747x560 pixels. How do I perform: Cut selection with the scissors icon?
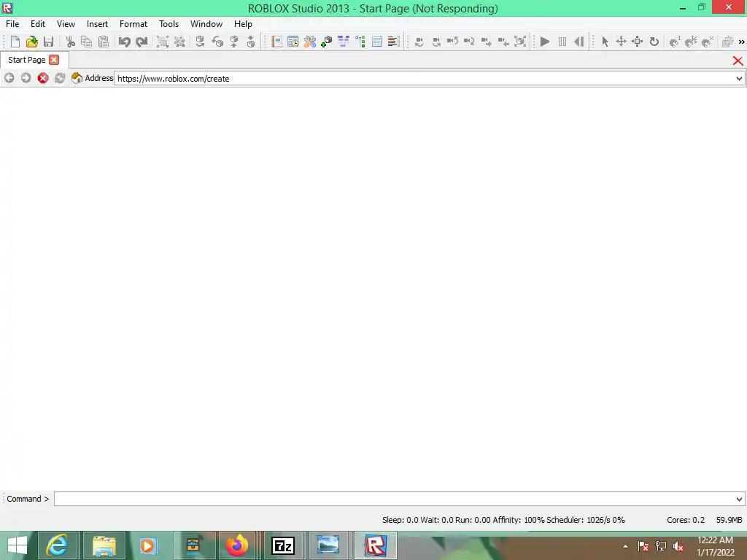point(71,42)
